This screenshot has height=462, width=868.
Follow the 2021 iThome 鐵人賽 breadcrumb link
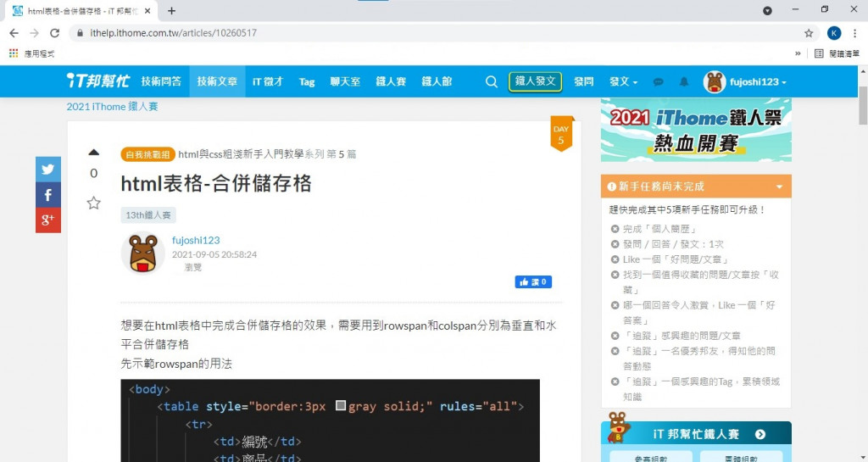(x=113, y=106)
